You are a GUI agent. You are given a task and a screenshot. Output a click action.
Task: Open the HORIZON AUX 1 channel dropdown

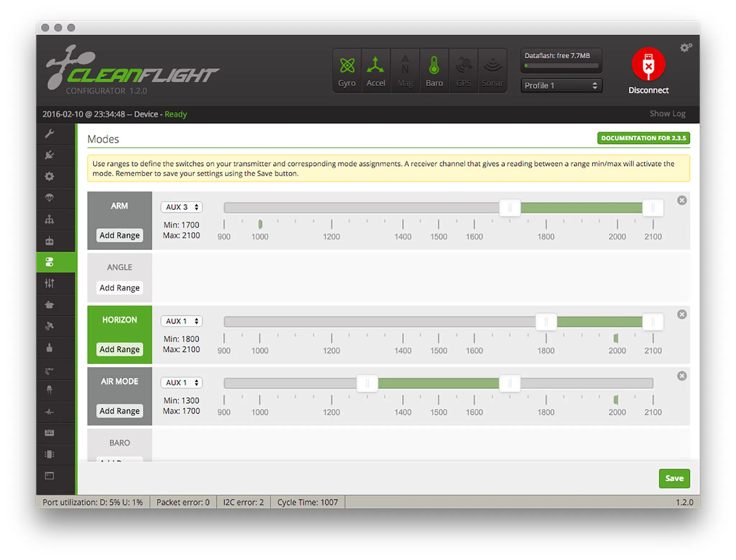tap(182, 321)
